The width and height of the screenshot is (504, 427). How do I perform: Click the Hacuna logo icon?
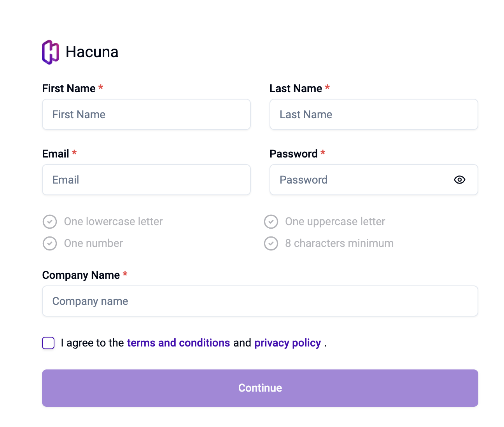(x=51, y=52)
